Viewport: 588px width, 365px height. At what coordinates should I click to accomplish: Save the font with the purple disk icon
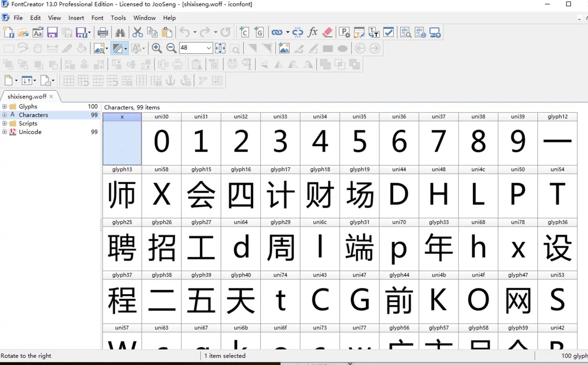pos(52,33)
